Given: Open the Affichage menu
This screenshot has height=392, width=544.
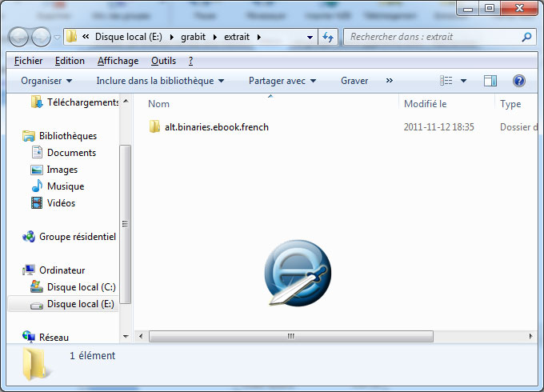Looking at the screenshot, I should tap(118, 61).
